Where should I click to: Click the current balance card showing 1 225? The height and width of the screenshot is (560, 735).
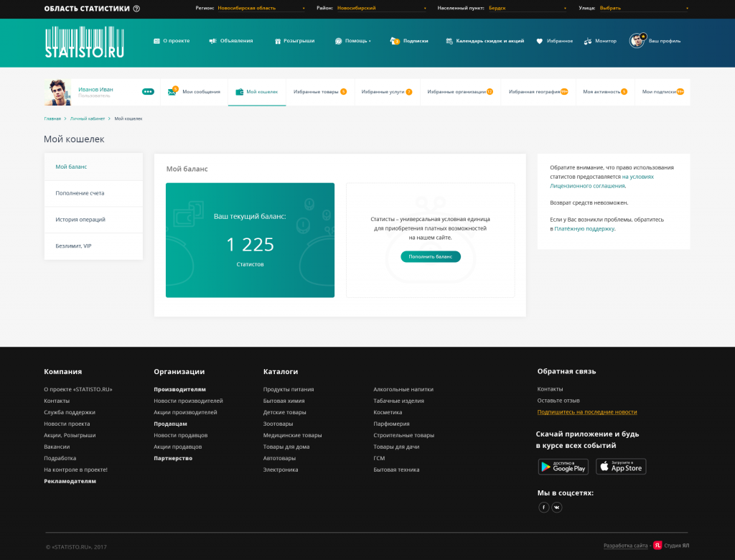pos(250,240)
